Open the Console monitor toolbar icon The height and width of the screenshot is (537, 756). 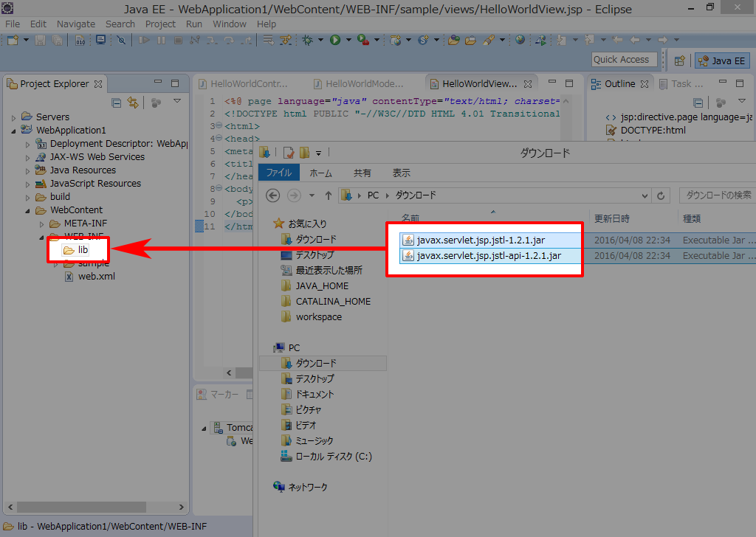[100, 40]
